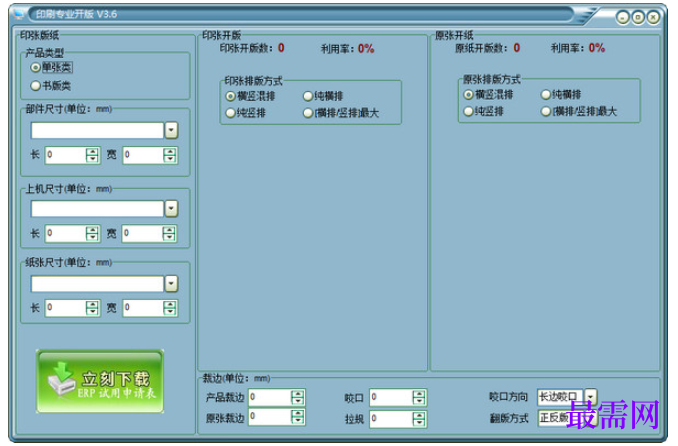Screen dimensions: 678x446
Task: Adjust the 咬口 spinner arrows
Action: [x=419, y=397]
